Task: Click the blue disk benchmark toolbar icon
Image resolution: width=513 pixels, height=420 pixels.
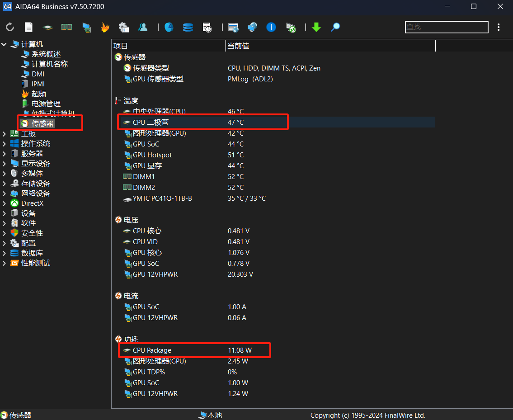Action: pyautogui.click(x=169, y=27)
